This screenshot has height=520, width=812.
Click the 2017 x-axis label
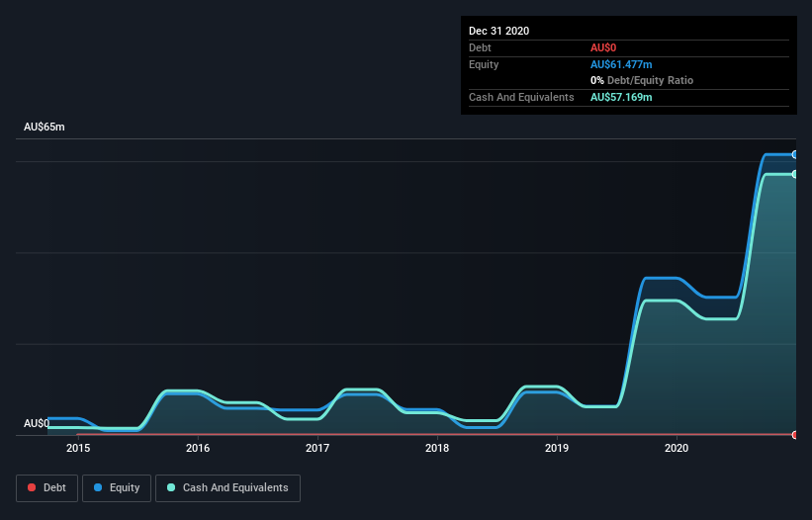(317, 448)
